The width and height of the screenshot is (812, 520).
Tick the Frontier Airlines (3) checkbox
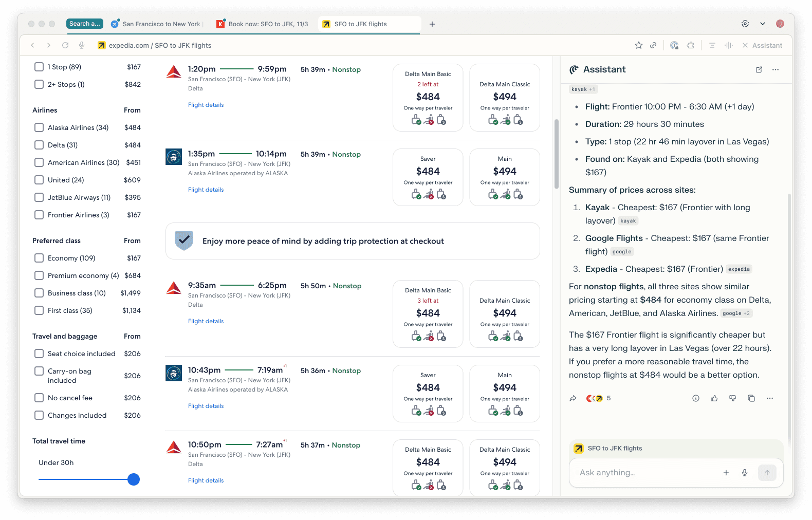39,215
